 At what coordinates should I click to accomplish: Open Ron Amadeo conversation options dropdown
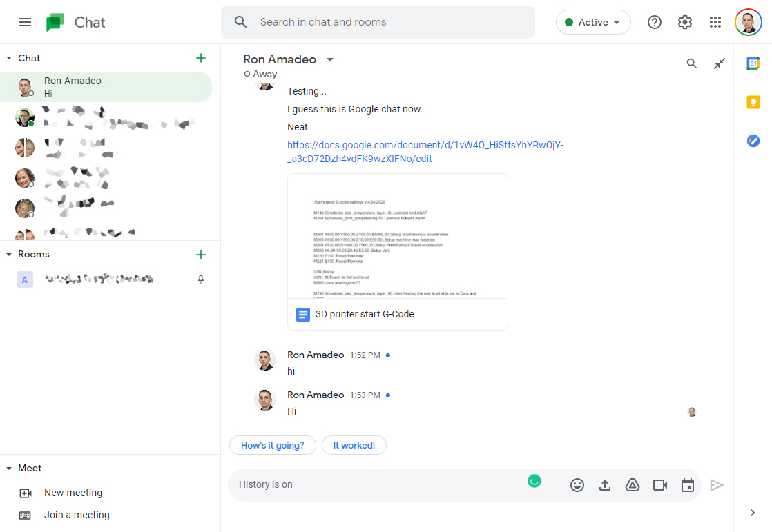(x=330, y=59)
